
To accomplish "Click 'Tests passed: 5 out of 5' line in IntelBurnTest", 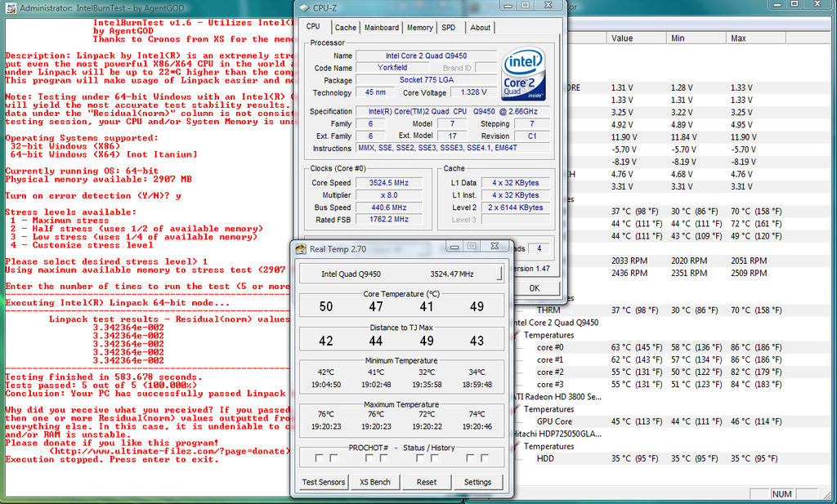I will point(101,385).
